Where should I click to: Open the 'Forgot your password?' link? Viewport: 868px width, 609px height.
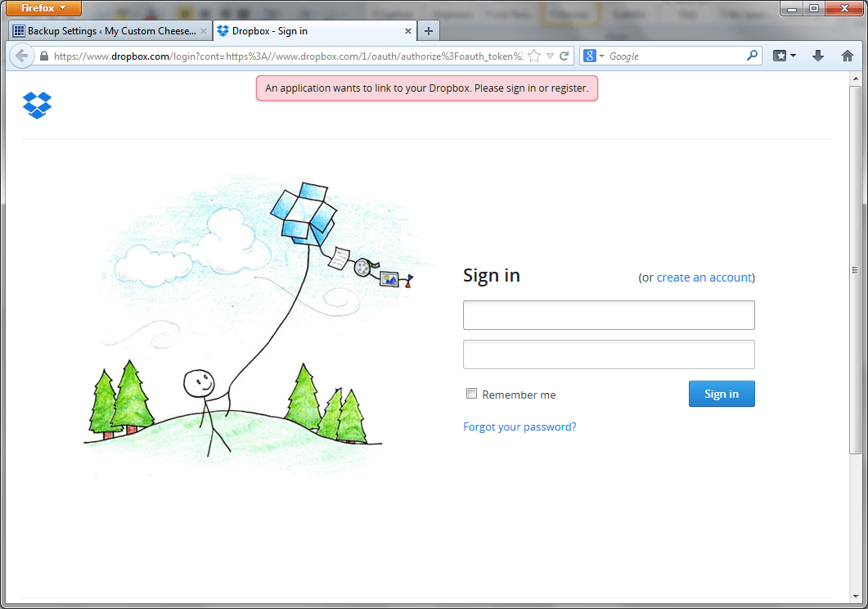(x=519, y=426)
